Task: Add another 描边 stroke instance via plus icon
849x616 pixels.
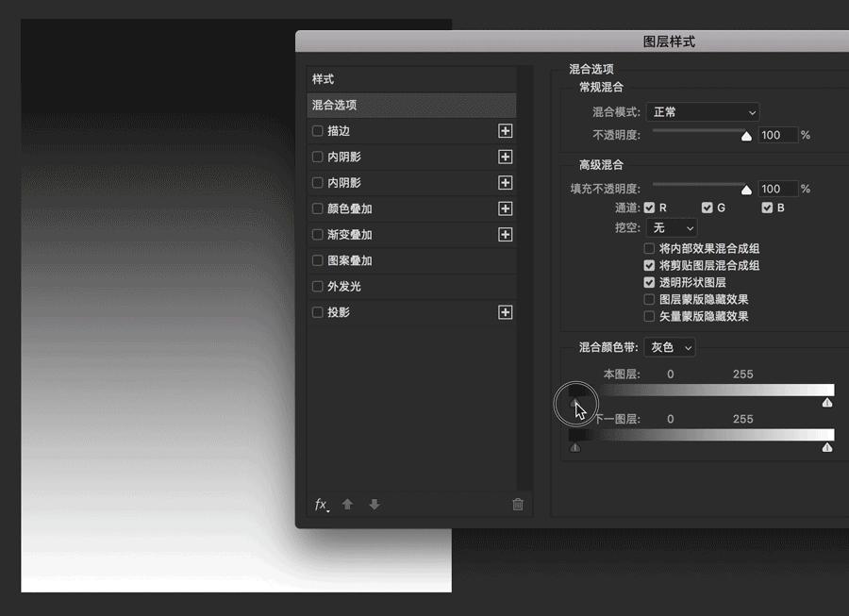Action: [x=506, y=131]
